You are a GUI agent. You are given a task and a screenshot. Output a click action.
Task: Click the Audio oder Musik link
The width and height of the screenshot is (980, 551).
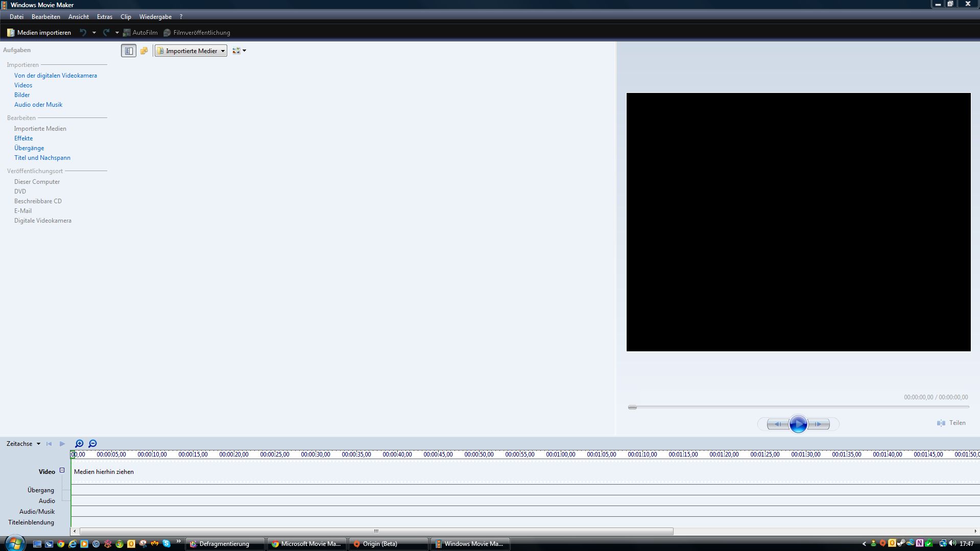[x=38, y=105]
